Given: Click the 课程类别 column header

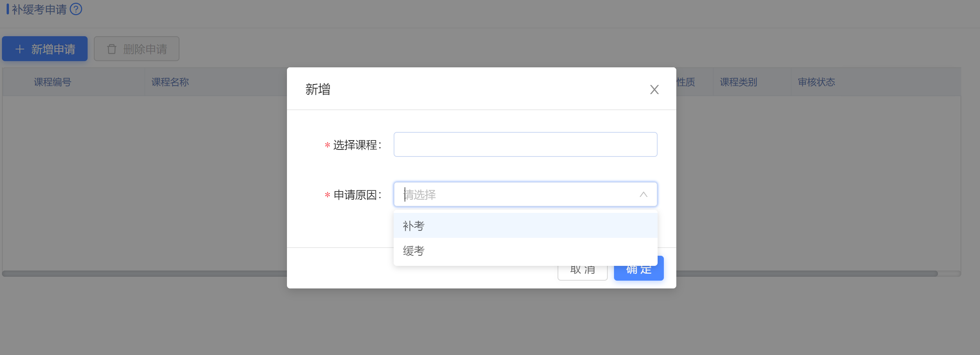Looking at the screenshot, I should (x=738, y=82).
